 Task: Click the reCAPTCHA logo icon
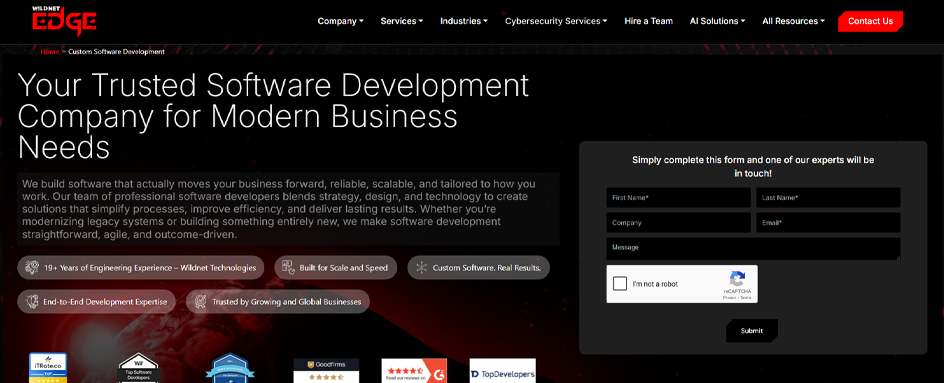[x=738, y=279]
